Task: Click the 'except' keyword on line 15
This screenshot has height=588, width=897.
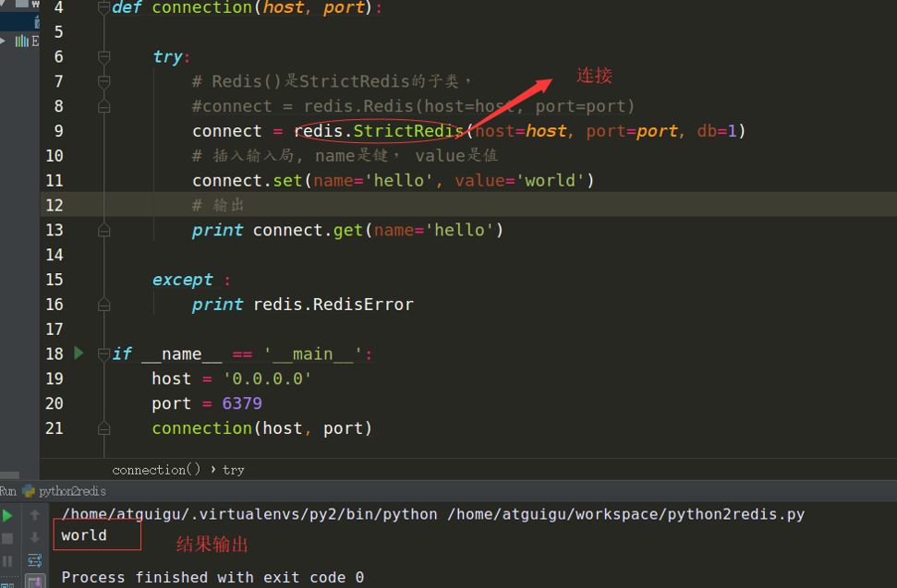Action: (x=183, y=280)
